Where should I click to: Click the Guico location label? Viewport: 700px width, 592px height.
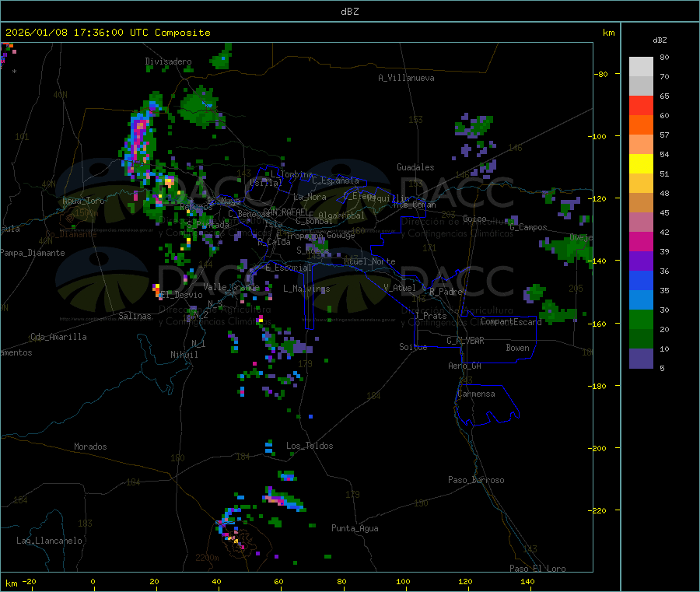tap(474, 219)
